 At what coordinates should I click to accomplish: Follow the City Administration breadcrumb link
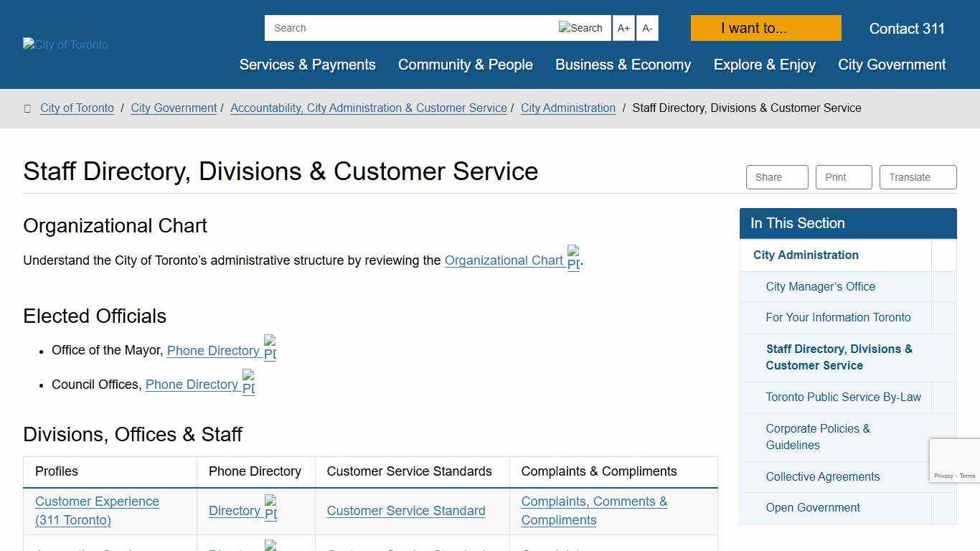tap(567, 108)
